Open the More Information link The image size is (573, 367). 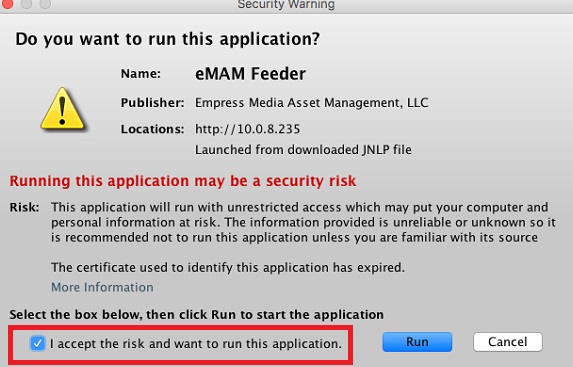pyautogui.click(x=102, y=287)
